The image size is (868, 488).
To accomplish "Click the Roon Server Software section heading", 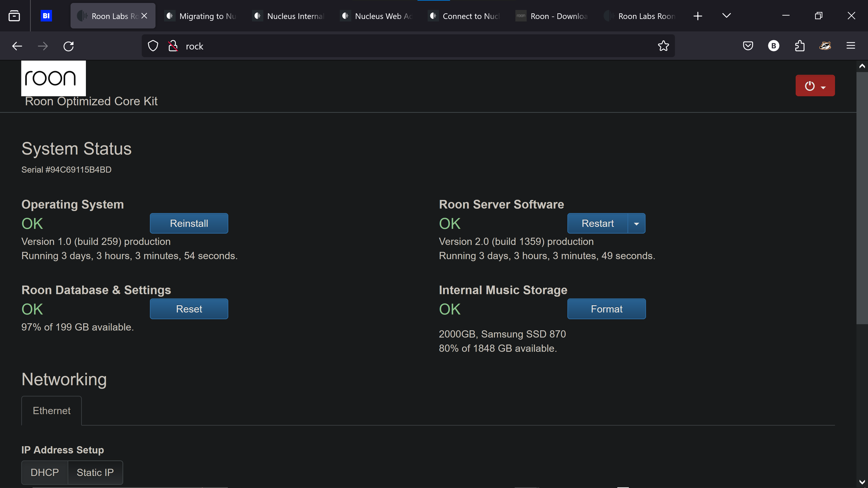I will (x=501, y=204).
